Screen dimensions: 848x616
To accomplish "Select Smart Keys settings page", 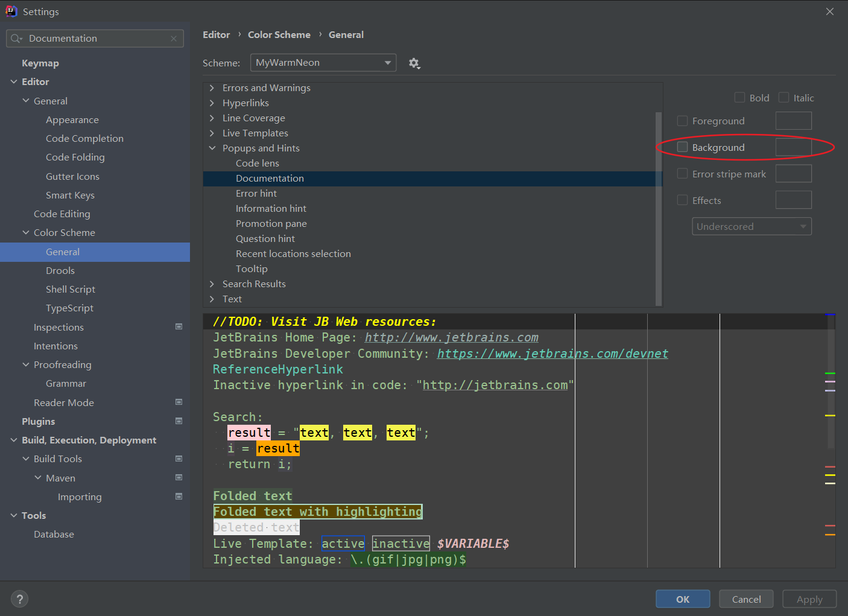I will point(70,195).
